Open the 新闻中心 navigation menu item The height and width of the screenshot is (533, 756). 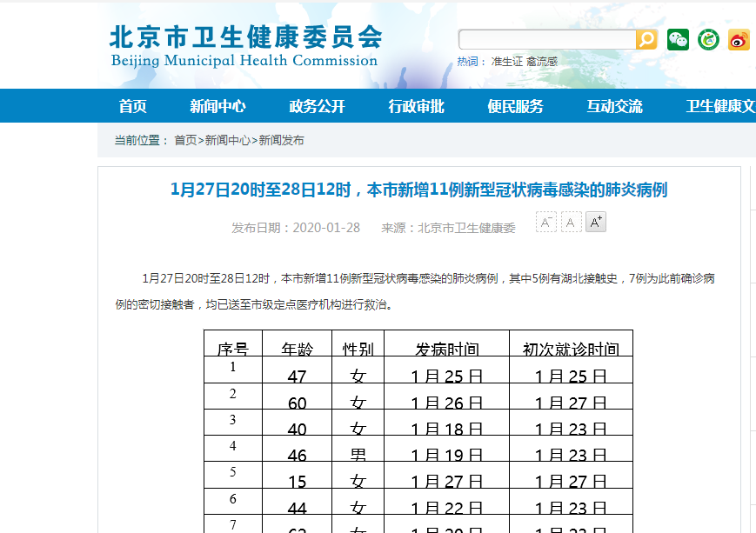pyautogui.click(x=217, y=106)
